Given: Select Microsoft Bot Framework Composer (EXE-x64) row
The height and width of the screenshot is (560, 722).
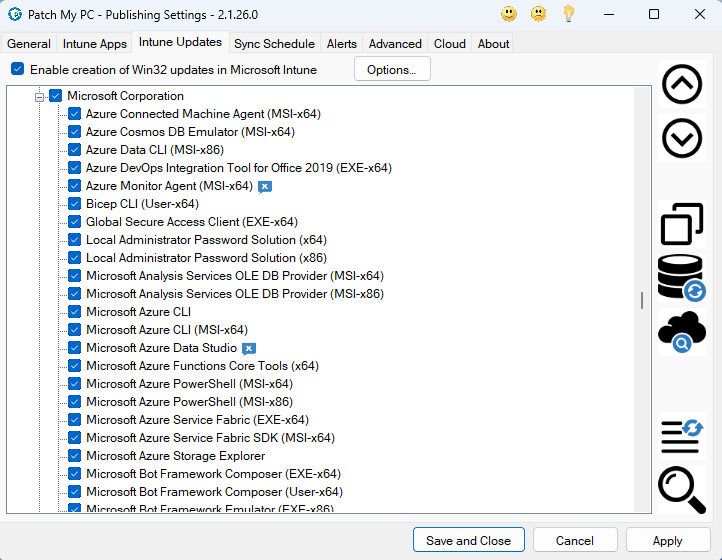Looking at the screenshot, I should click(x=213, y=473).
